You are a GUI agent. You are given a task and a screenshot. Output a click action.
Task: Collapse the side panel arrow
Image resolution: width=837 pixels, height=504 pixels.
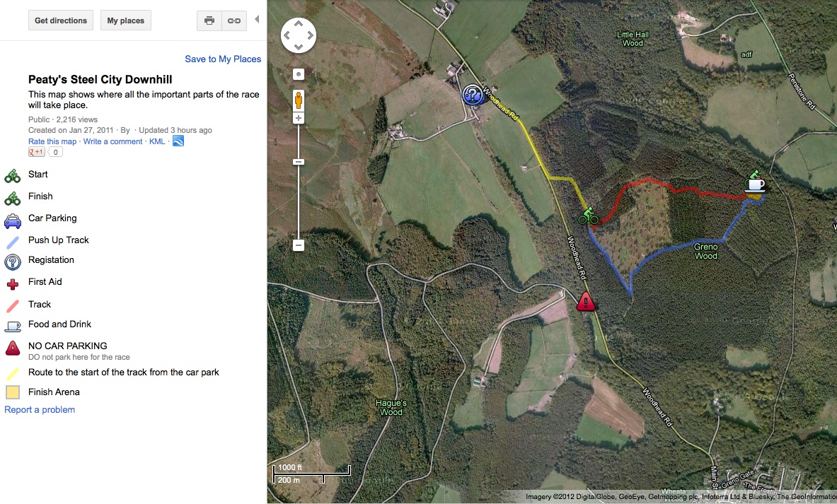pyautogui.click(x=257, y=20)
